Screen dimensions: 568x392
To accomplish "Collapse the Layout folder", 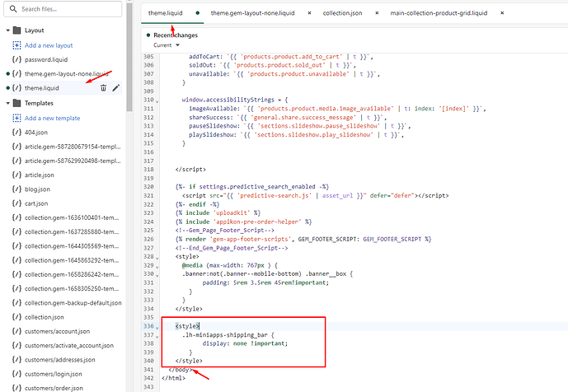I will coord(7,30).
